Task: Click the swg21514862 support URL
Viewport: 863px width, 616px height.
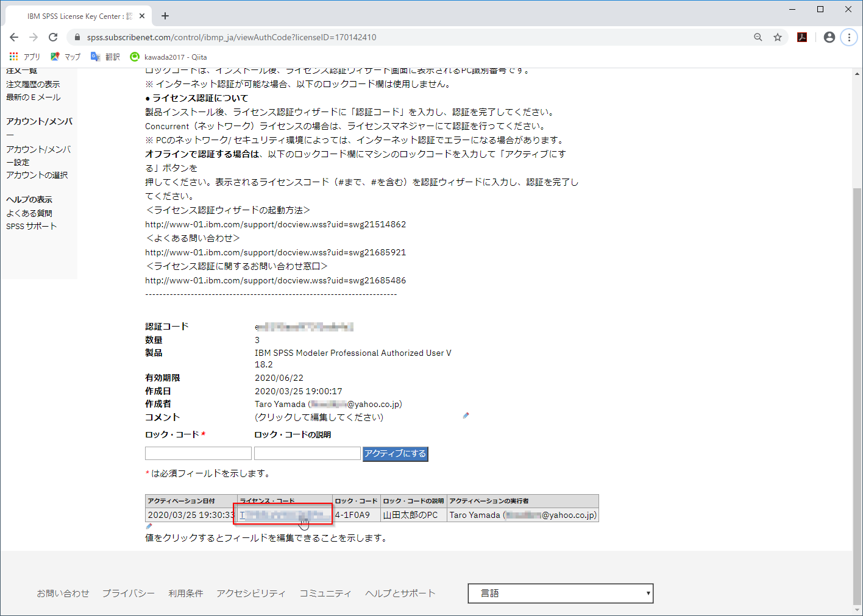Action: pos(275,224)
